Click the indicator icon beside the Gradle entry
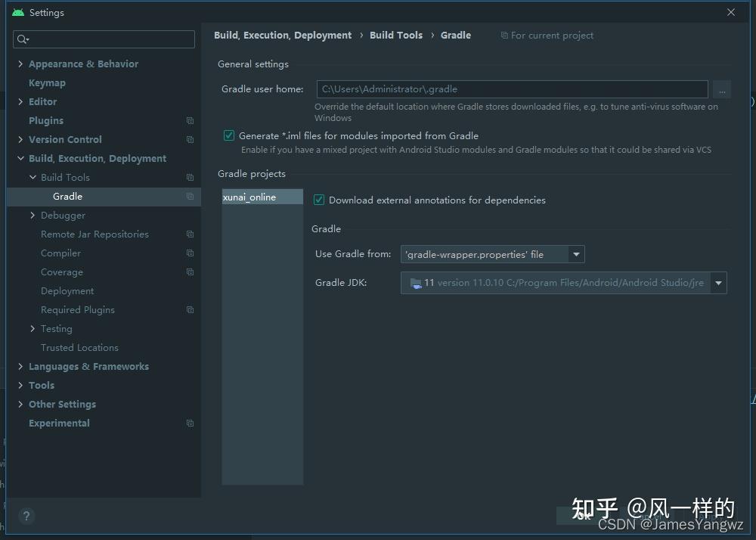The width and height of the screenshot is (756, 540). click(x=189, y=196)
